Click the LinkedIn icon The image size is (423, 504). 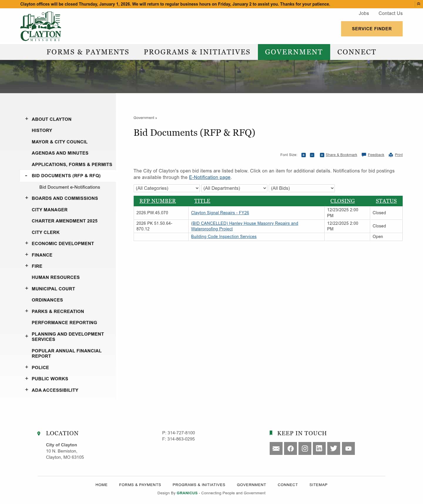pos(319,448)
